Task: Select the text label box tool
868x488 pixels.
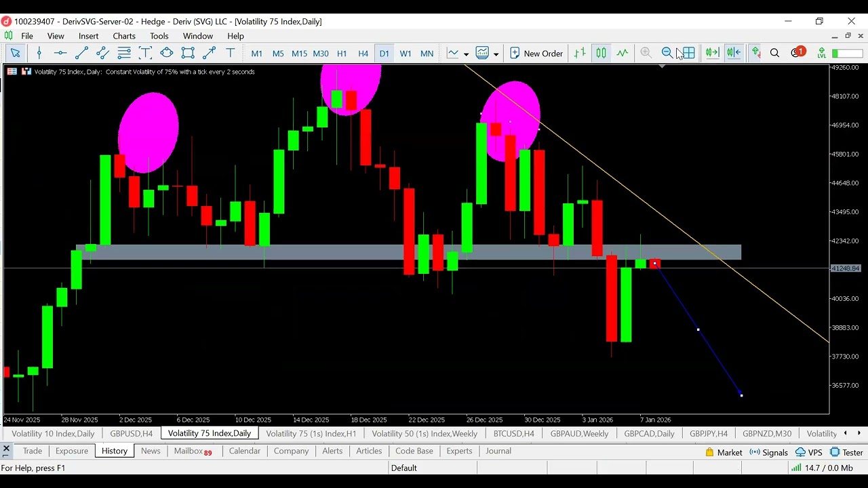Action: pyautogui.click(x=145, y=53)
